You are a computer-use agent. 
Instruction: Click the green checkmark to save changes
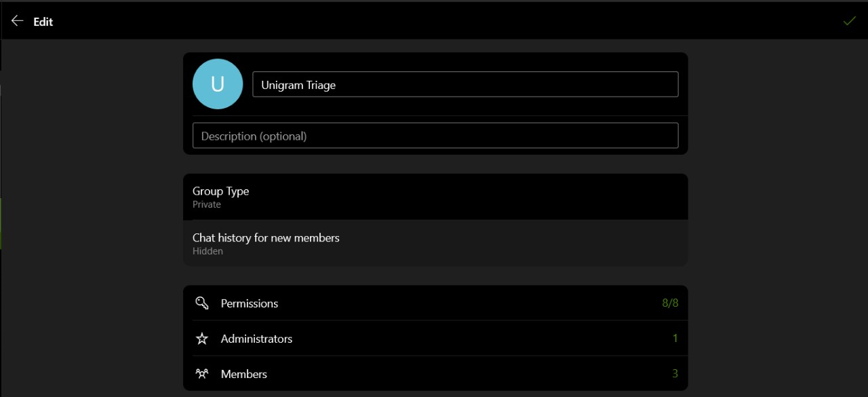pos(850,20)
